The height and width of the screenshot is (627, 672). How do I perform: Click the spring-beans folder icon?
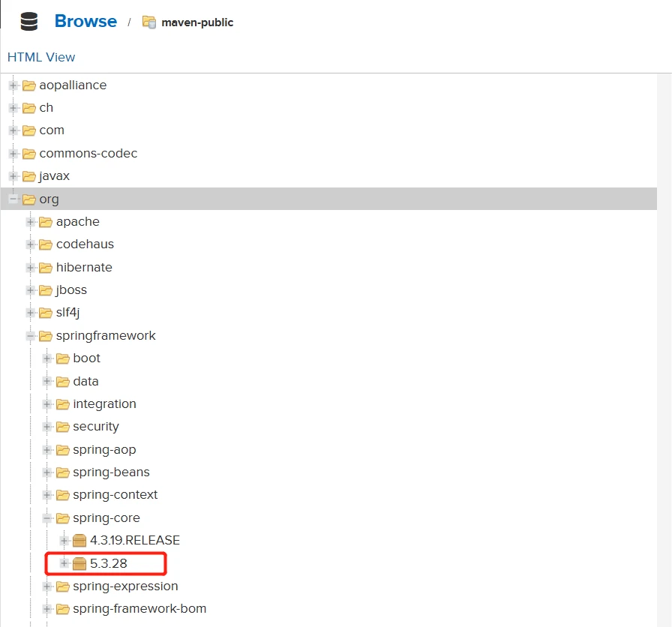(x=62, y=472)
